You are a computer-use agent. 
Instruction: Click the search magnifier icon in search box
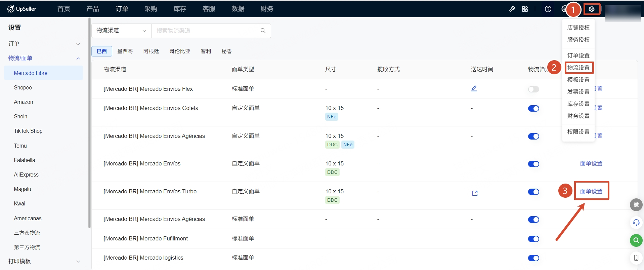(263, 31)
